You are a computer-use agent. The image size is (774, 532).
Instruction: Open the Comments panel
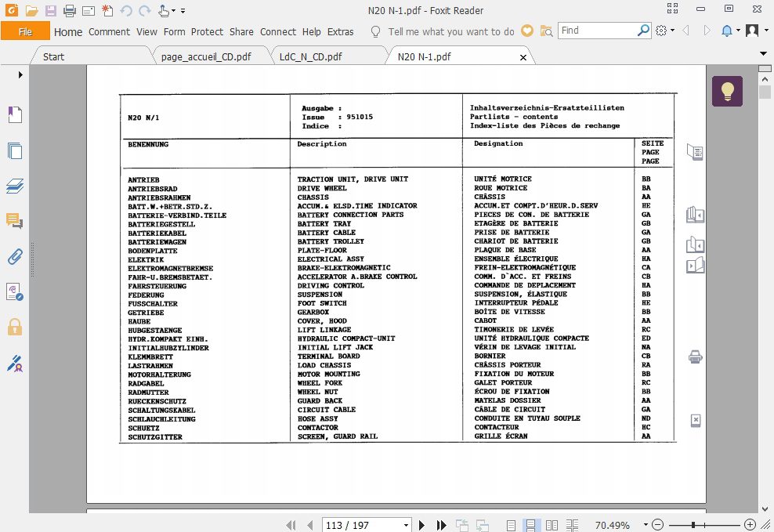(x=15, y=221)
